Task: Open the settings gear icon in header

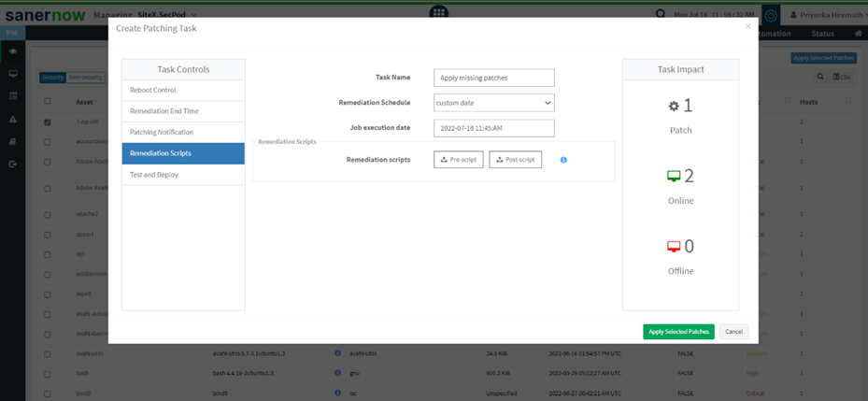Action: [772, 16]
